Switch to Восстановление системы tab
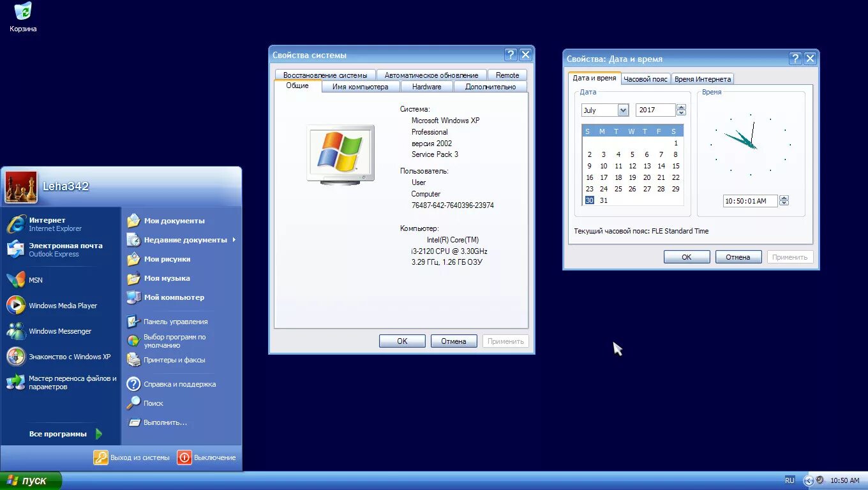 (325, 75)
